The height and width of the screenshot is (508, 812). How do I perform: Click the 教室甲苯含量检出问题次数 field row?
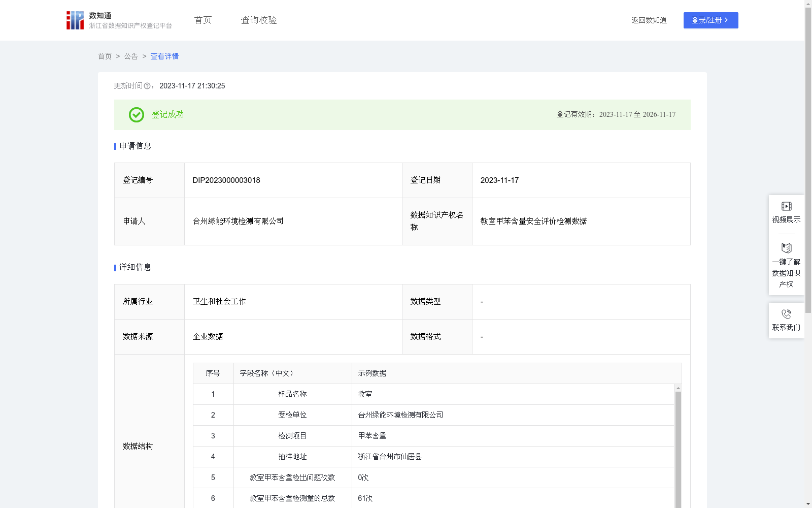433,478
